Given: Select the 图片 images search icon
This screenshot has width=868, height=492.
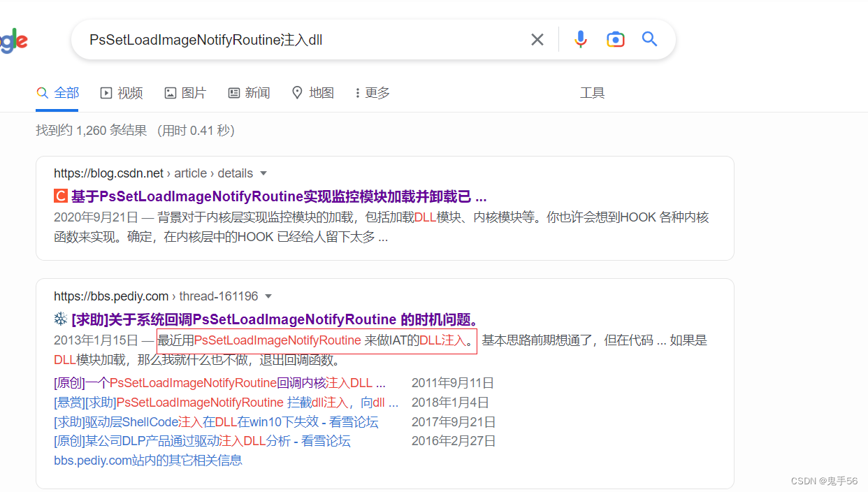Looking at the screenshot, I should [170, 92].
